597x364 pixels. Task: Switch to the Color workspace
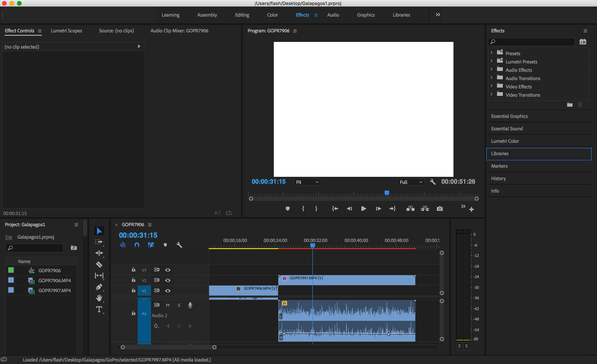point(272,15)
